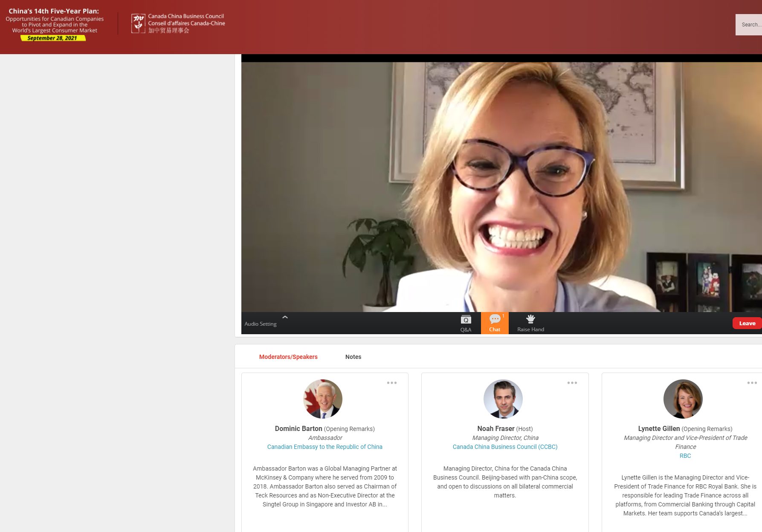This screenshot has width=762, height=532.
Task: Open more options for Dominic Barton card
Action: coord(392,383)
